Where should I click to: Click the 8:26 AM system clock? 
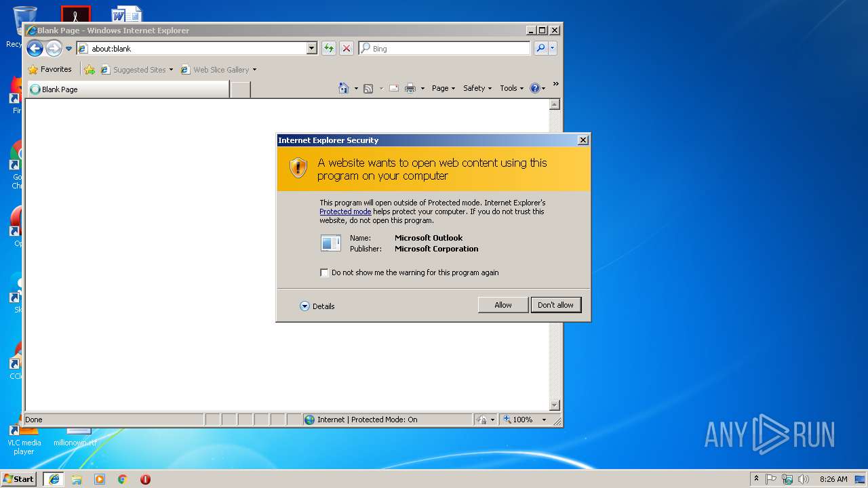(x=833, y=479)
